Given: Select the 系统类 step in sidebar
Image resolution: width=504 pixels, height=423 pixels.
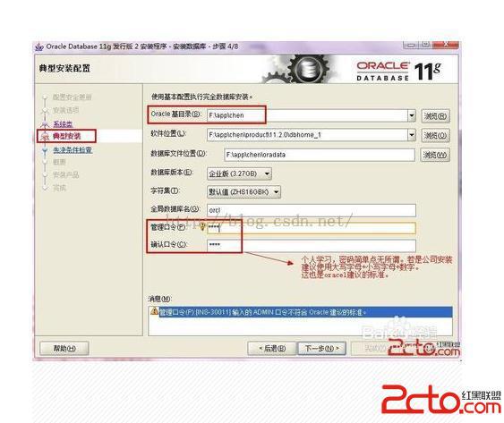Looking at the screenshot, I should click(63, 124).
